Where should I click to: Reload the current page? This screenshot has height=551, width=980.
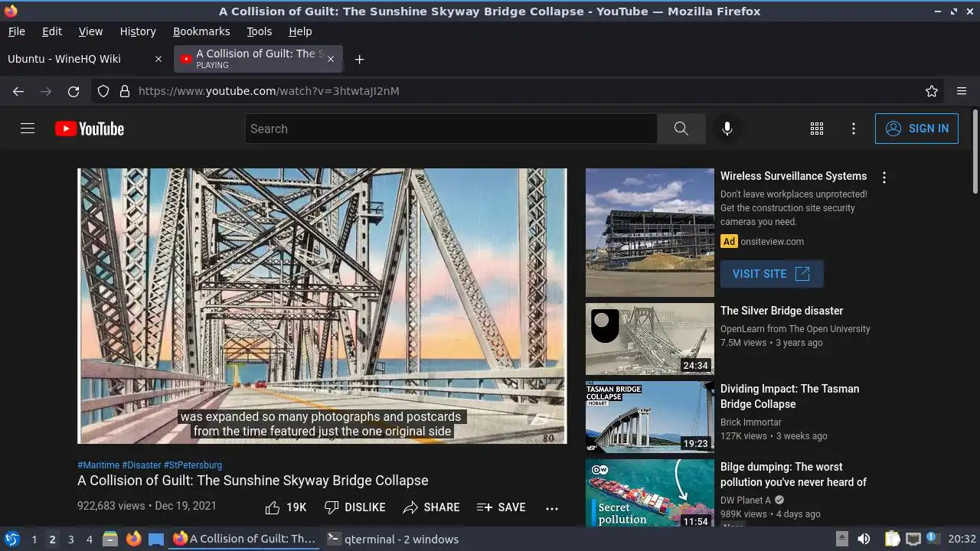73,91
